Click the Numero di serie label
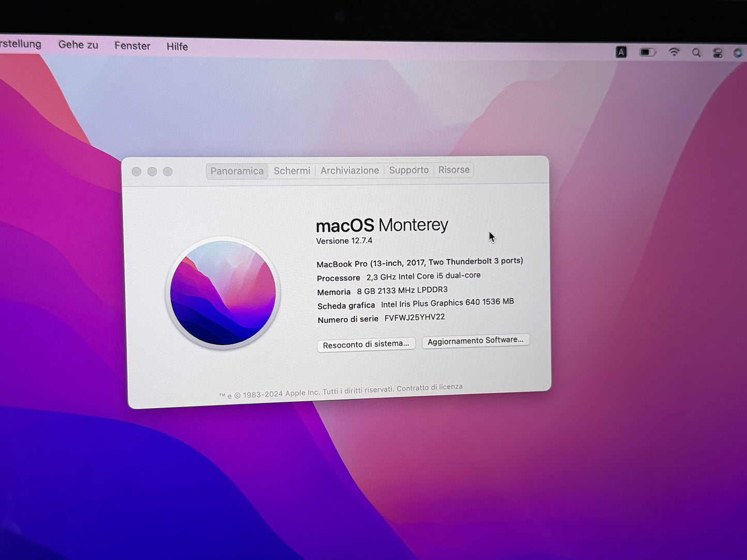747x560 pixels. (x=348, y=320)
